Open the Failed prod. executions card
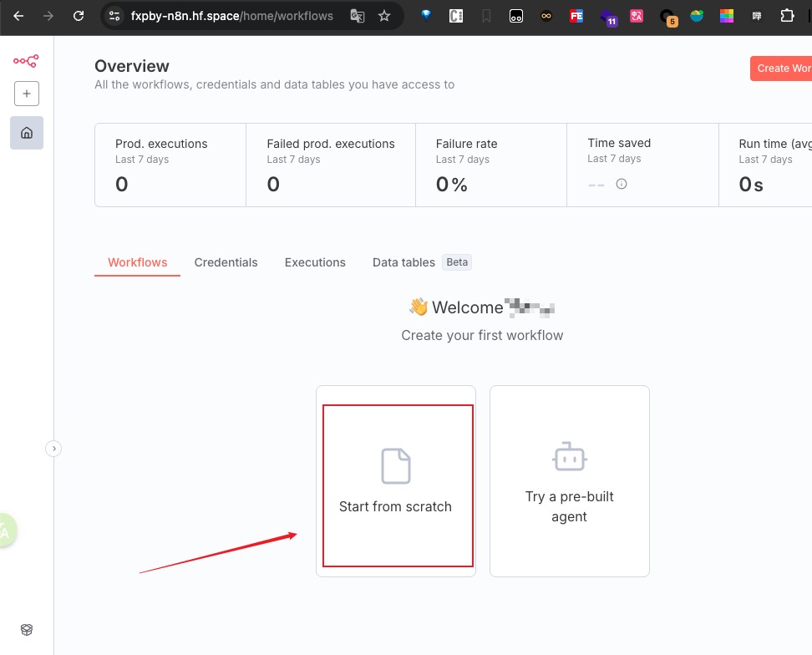This screenshot has height=655, width=812. (x=331, y=165)
